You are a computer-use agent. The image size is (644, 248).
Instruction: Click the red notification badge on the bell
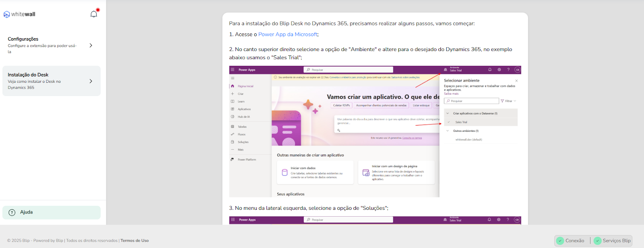[98, 10]
